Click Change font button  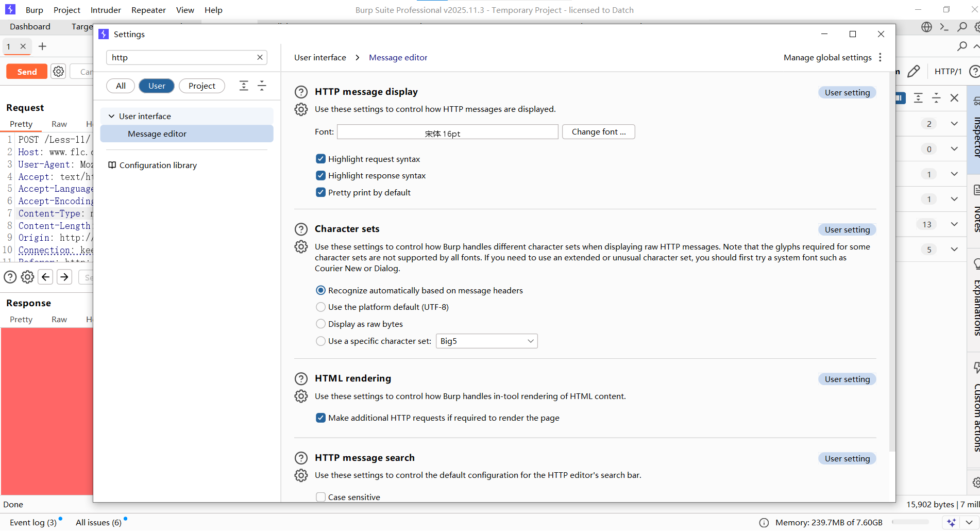coord(598,131)
